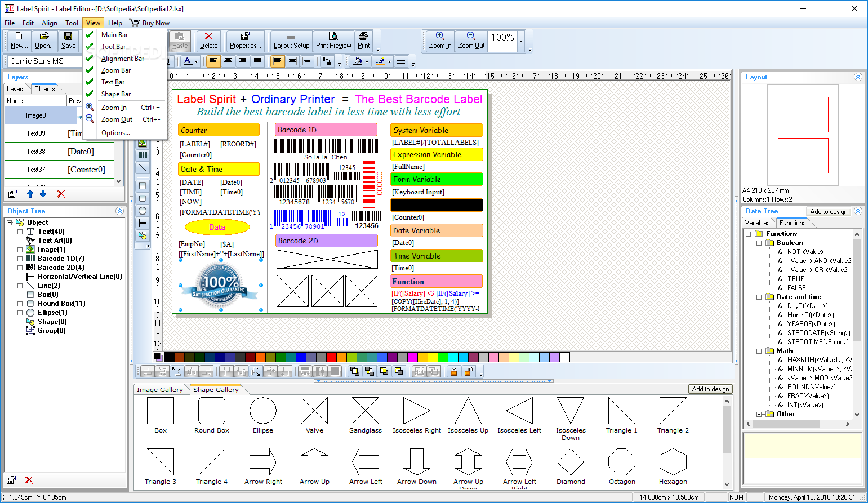Open the zoom percentage dropdown arrow

click(x=521, y=41)
